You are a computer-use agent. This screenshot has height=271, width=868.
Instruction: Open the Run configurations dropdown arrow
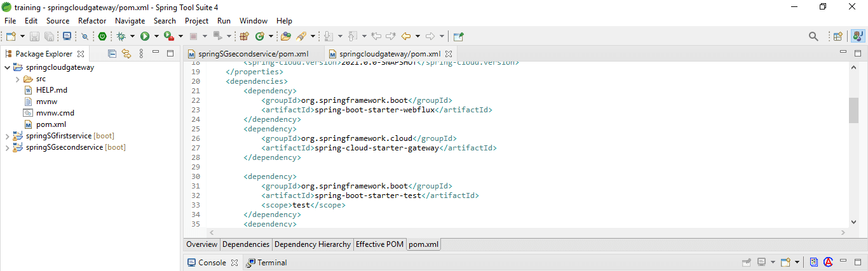point(156,37)
